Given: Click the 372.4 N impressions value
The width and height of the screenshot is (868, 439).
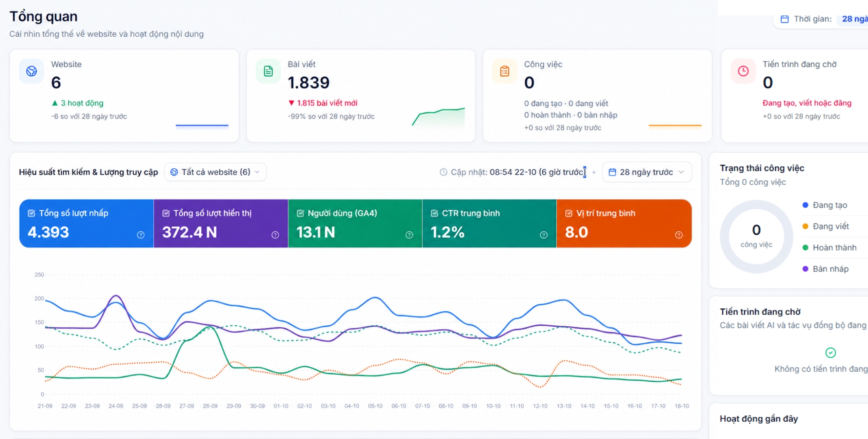Looking at the screenshot, I should pos(190,232).
